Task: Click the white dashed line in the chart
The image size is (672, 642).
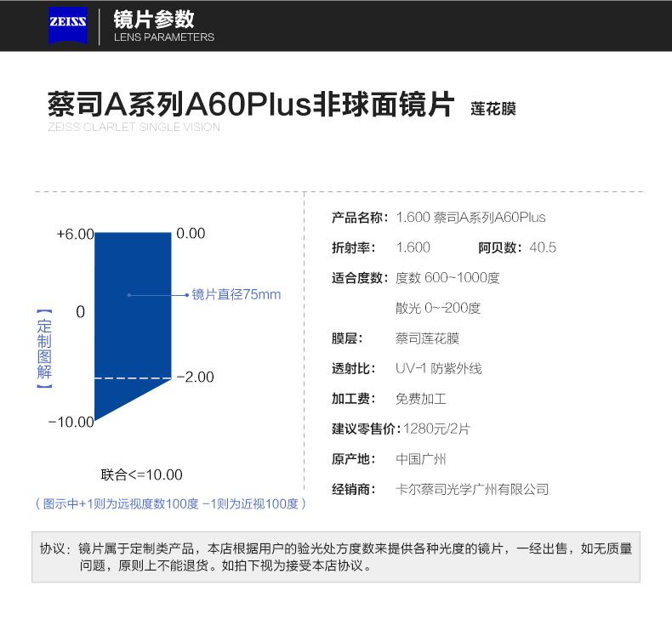Action: 133,378
